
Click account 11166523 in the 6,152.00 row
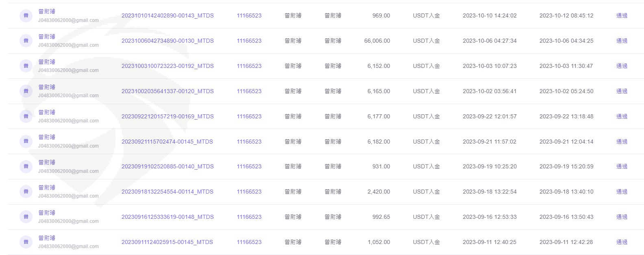pyautogui.click(x=249, y=66)
